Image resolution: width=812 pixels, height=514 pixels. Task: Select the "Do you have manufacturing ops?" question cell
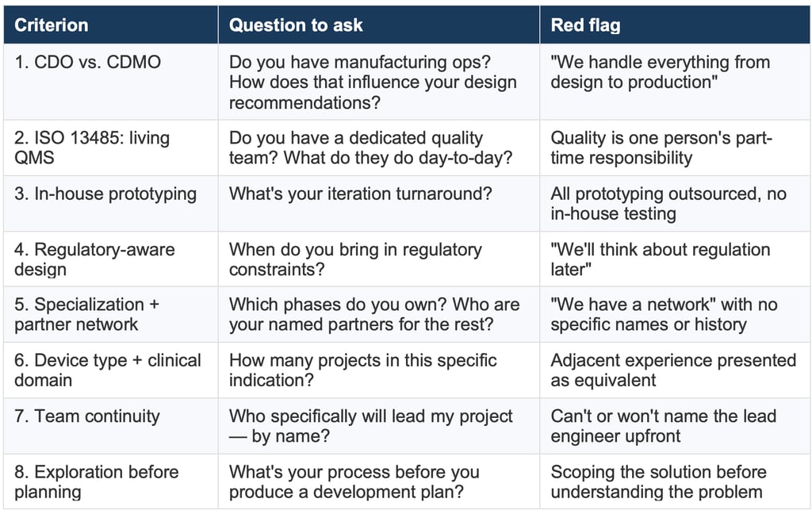pyautogui.click(x=373, y=82)
